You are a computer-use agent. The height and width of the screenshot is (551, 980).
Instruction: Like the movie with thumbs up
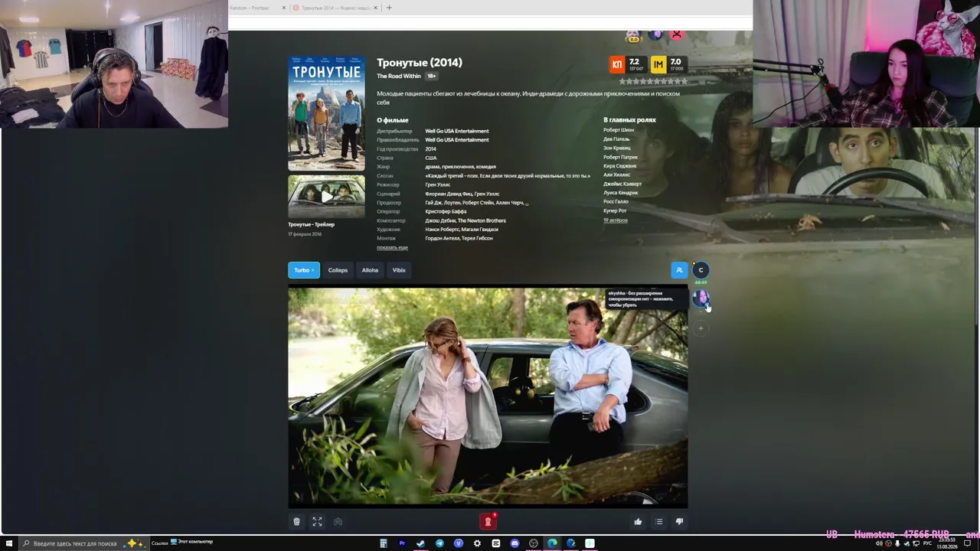pos(638,522)
